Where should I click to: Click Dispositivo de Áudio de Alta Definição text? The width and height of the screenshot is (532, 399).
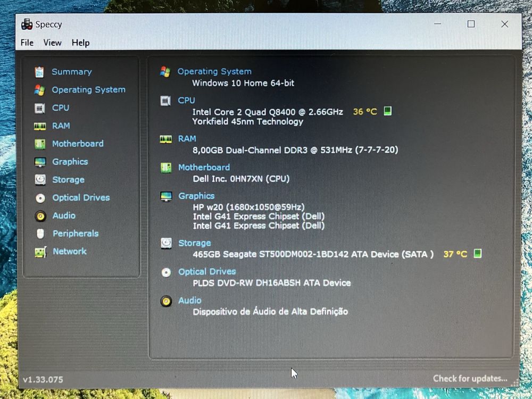(x=270, y=311)
